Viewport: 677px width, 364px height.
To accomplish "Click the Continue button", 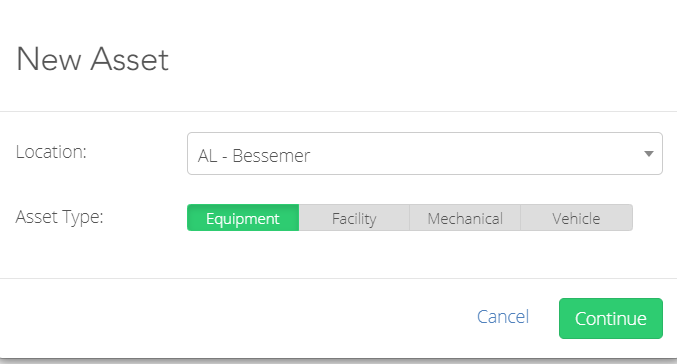I will (x=611, y=318).
